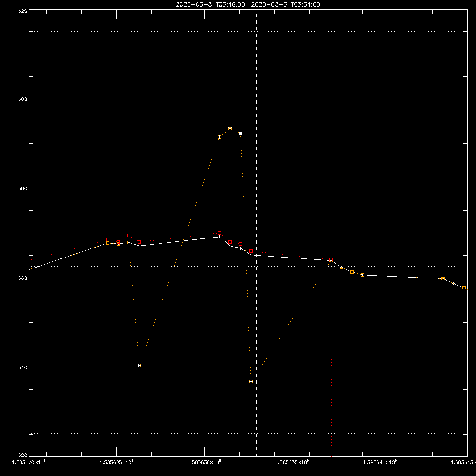This screenshot has width=476, height=476.
Task: Click the y-axis label 580
Action: (x=23, y=188)
